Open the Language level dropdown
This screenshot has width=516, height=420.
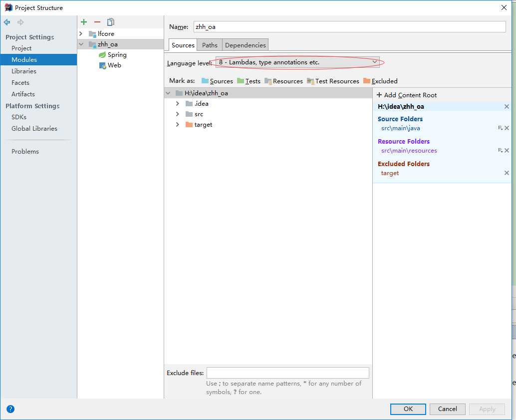tap(297, 62)
